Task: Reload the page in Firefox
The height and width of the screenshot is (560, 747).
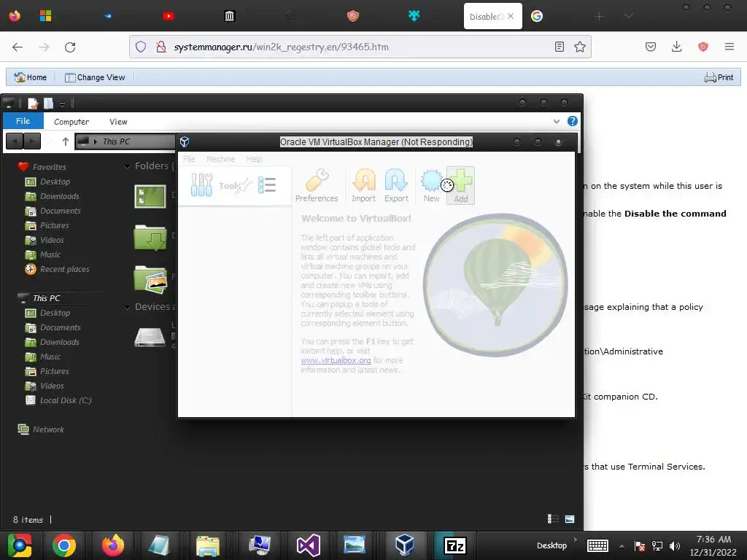Action: click(x=70, y=47)
